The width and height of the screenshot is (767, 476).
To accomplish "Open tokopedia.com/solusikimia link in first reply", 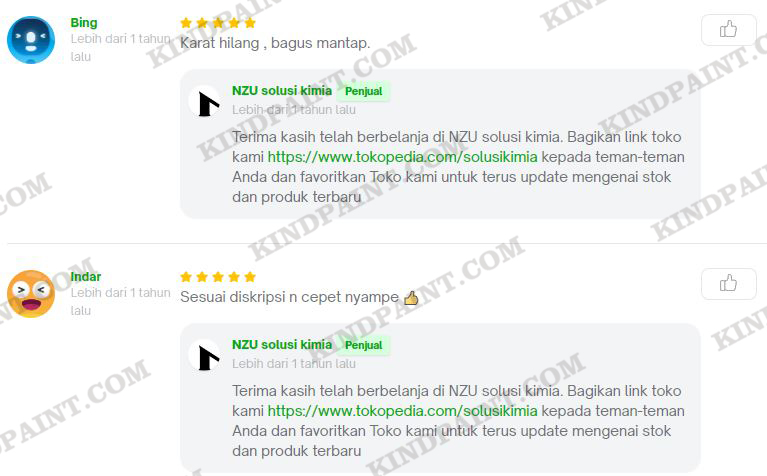I will coord(402,157).
